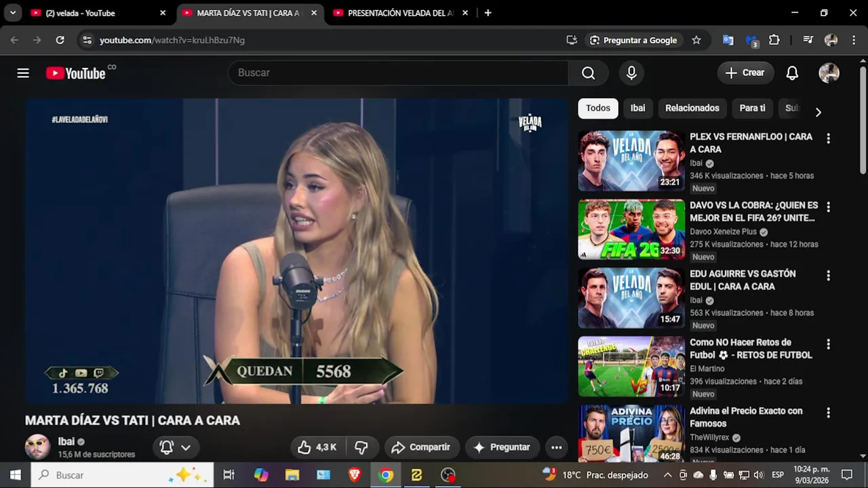Select the Para ti filter chip
This screenshot has height=488, width=868.
click(x=752, y=108)
